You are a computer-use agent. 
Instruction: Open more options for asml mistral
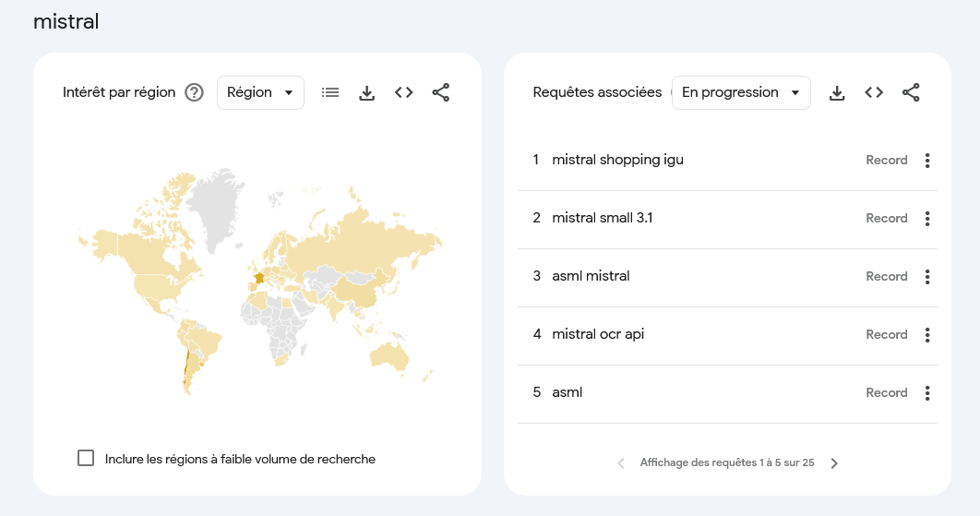927,276
